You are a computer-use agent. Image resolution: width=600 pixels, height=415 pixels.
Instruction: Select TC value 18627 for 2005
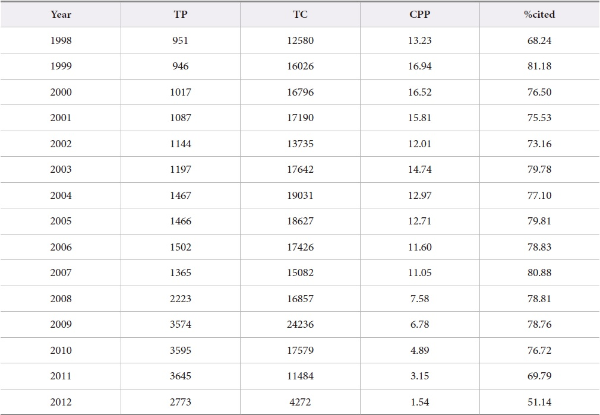[300, 221]
